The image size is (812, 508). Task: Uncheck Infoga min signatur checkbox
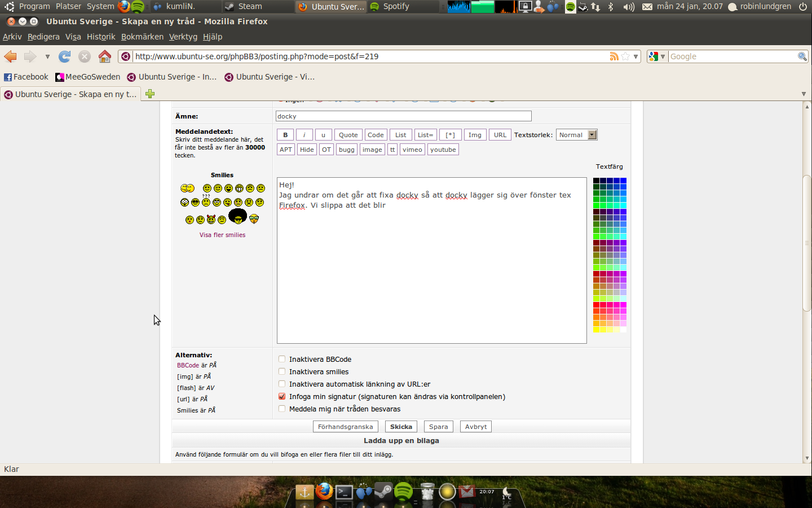tap(282, 396)
